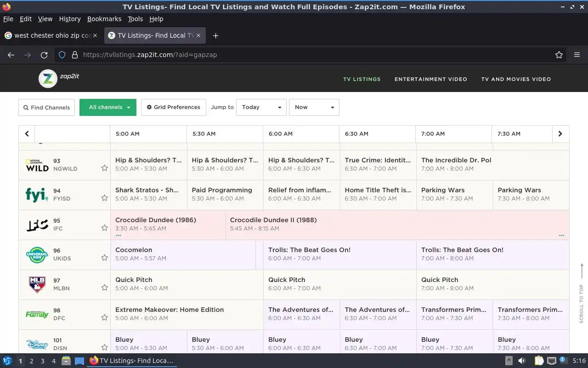Click the Discovery Family channel logo
588x368 pixels.
(37, 315)
